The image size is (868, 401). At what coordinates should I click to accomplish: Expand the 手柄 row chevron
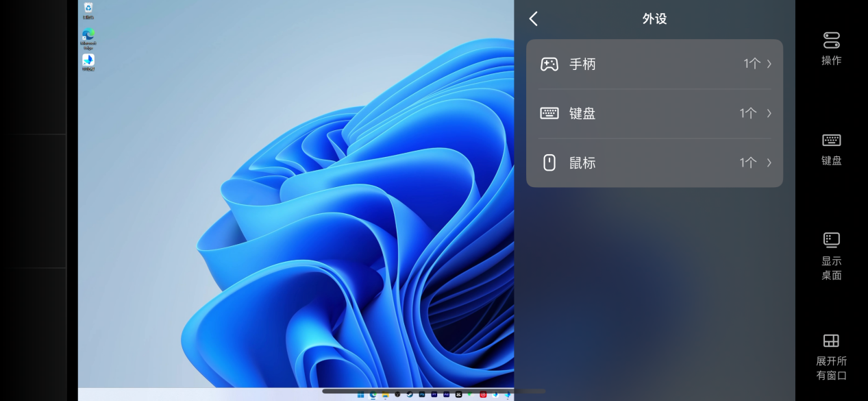(x=769, y=64)
